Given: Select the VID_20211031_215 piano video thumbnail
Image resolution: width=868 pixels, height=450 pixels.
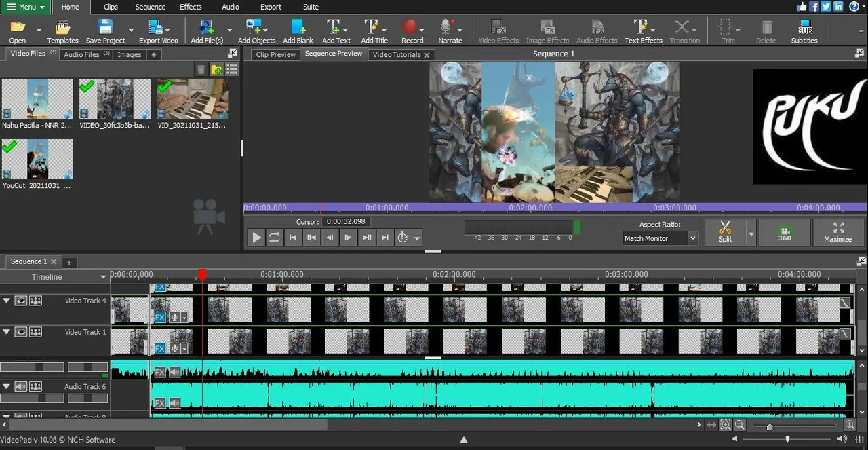Looking at the screenshot, I should click(193, 99).
